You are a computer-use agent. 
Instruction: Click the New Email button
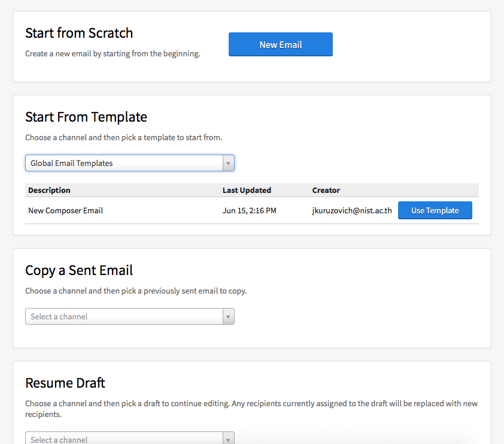(280, 44)
